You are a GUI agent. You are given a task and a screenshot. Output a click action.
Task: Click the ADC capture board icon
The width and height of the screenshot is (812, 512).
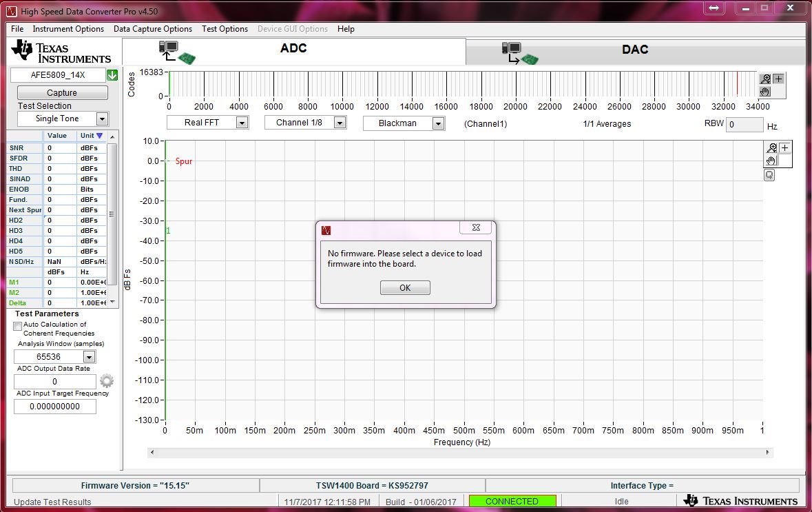pyautogui.click(x=176, y=52)
